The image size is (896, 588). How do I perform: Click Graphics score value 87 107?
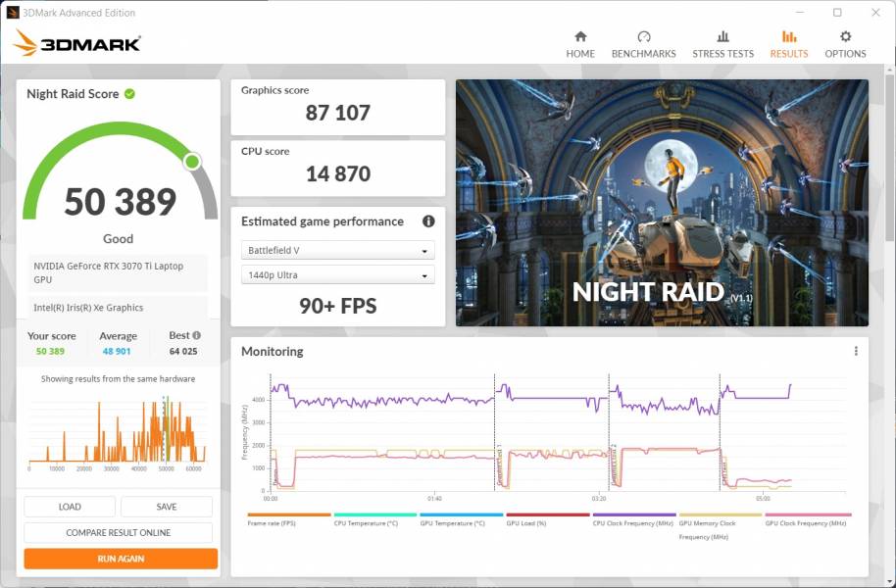pyautogui.click(x=337, y=113)
